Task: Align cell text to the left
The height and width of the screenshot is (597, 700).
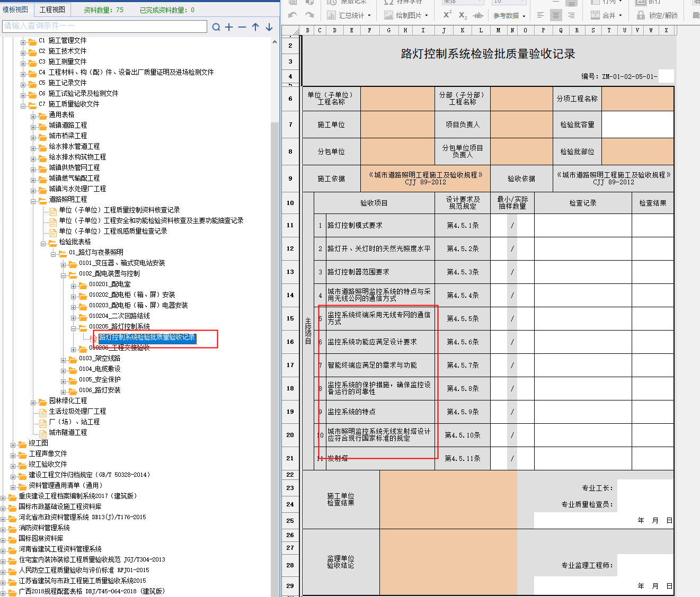Action: point(540,15)
